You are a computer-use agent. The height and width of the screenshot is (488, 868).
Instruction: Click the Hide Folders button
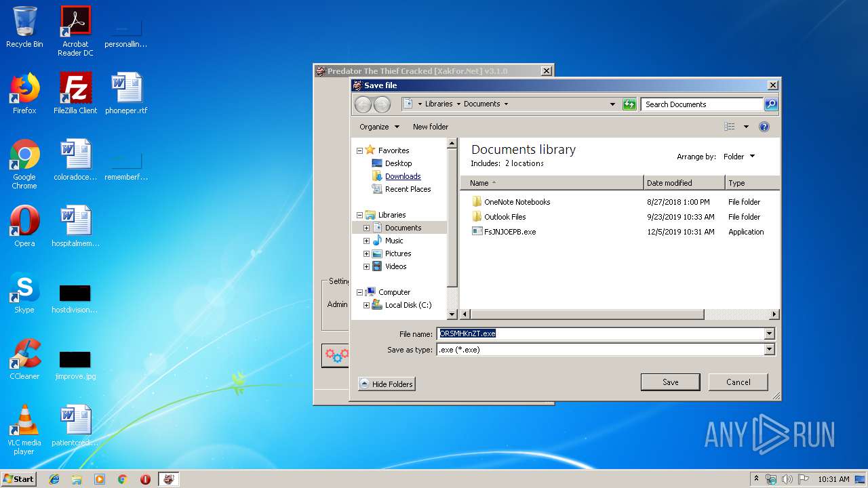(386, 384)
